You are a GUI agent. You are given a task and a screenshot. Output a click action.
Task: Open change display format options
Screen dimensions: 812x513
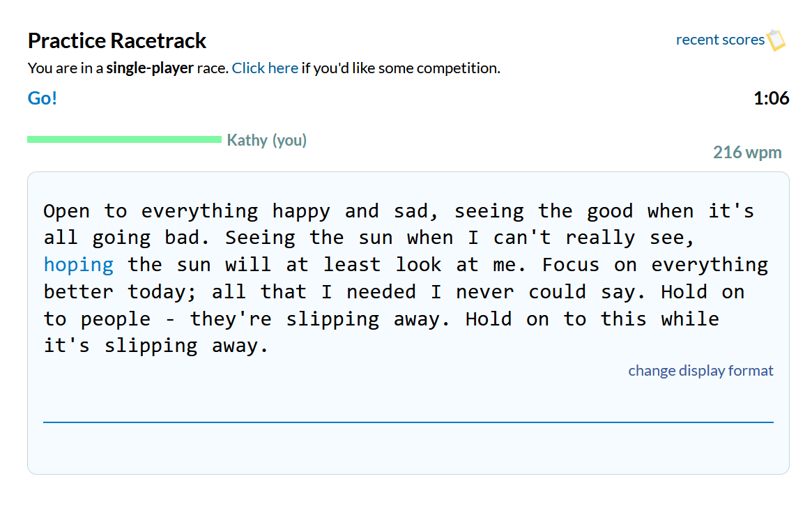click(700, 370)
